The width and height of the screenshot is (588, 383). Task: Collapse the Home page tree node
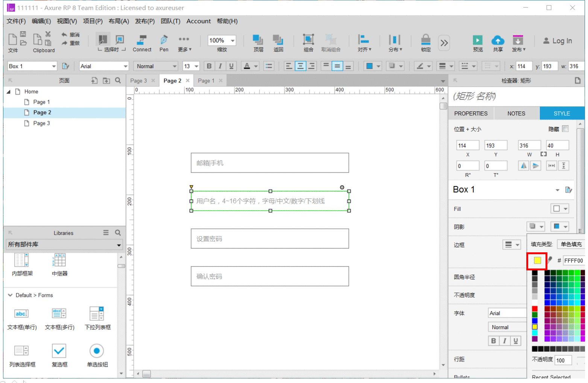(x=9, y=92)
